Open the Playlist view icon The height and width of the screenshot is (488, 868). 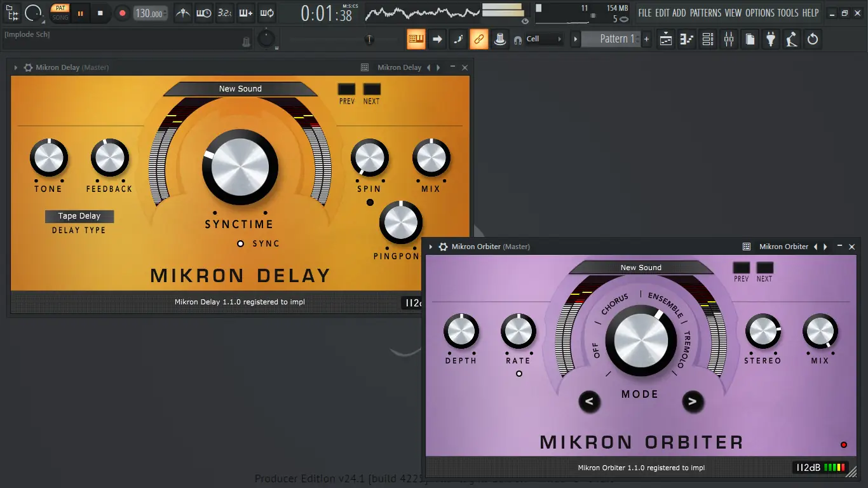(x=666, y=39)
